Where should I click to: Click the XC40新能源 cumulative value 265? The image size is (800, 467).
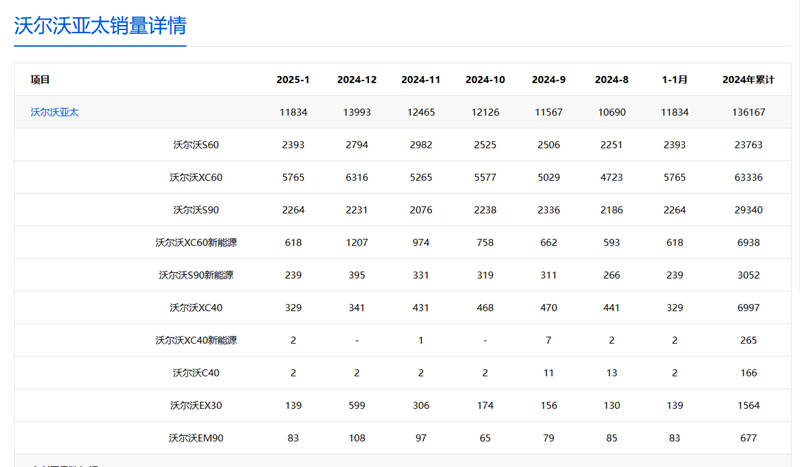(748, 340)
